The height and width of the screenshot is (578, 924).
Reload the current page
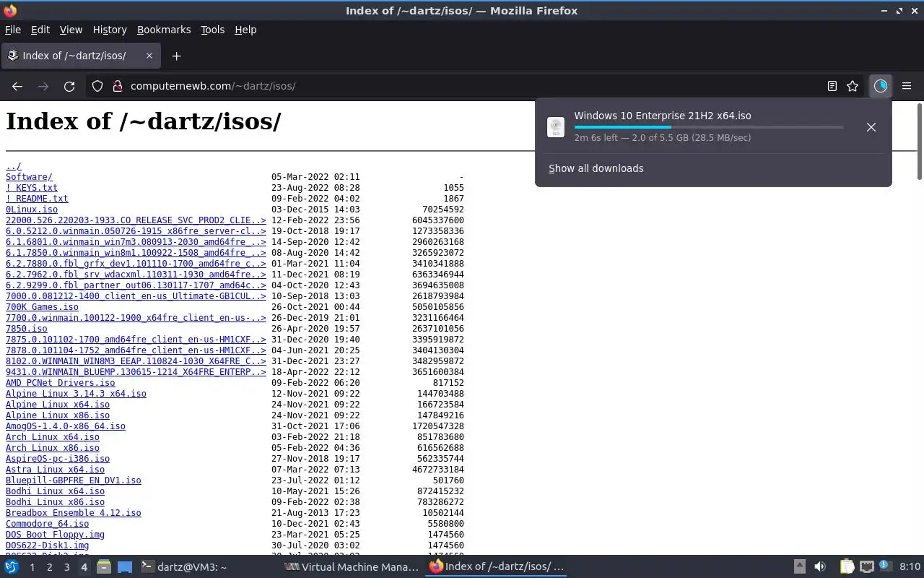pyautogui.click(x=69, y=86)
